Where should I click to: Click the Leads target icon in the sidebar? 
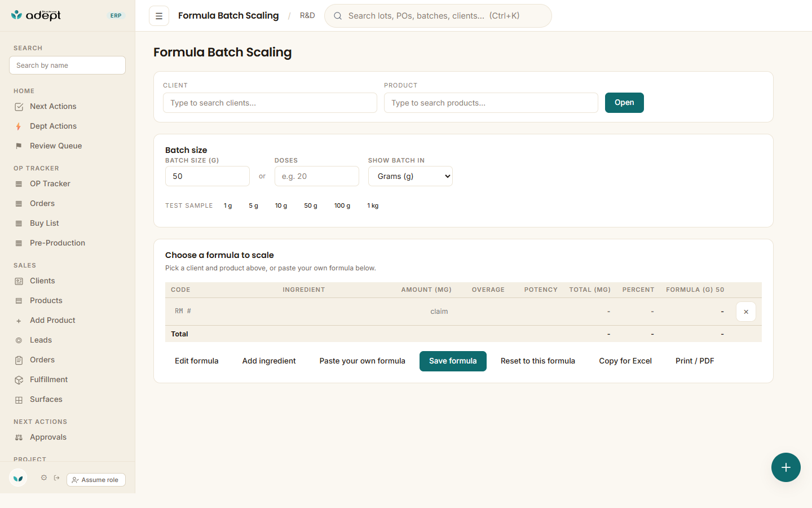point(19,340)
